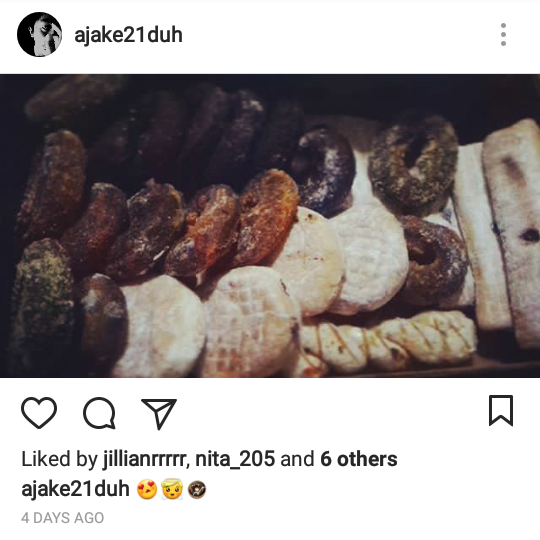Save the post using the bookmark icon

coord(501,411)
